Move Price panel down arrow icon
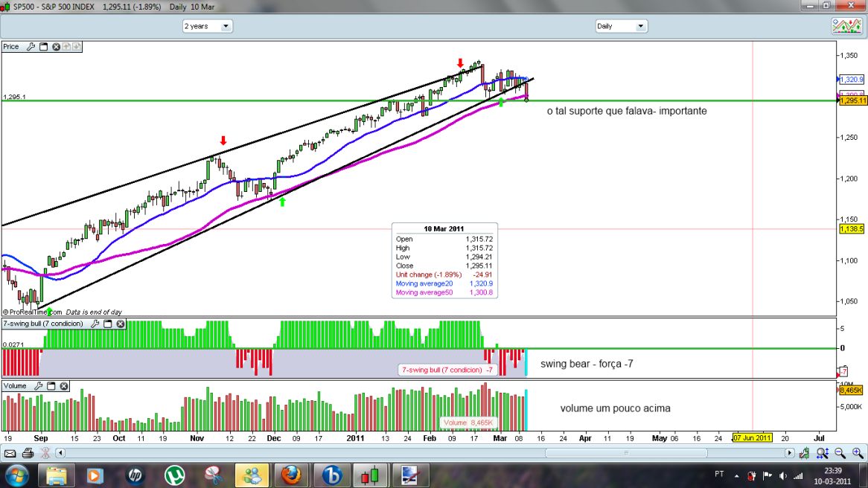The width and height of the screenshot is (868, 488). pos(77,46)
